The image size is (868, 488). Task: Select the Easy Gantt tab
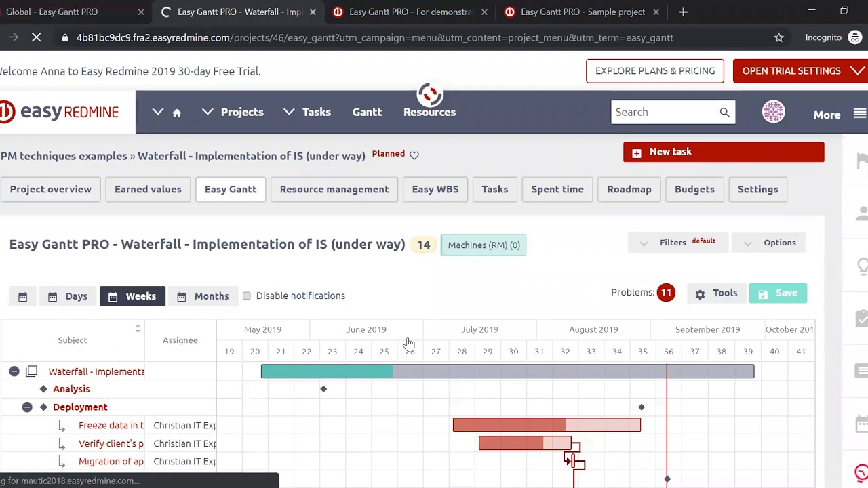(231, 190)
